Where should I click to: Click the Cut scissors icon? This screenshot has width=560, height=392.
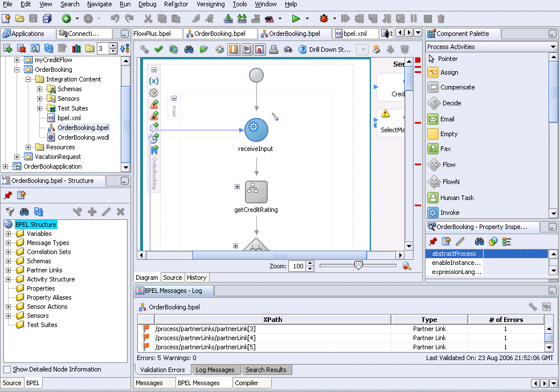[148, 19]
